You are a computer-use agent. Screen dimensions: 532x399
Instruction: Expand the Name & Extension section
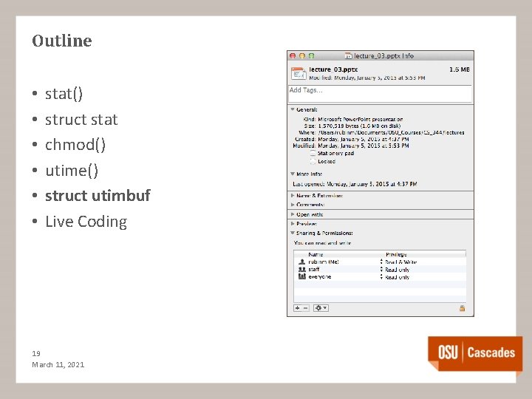click(x=293, y=195)
